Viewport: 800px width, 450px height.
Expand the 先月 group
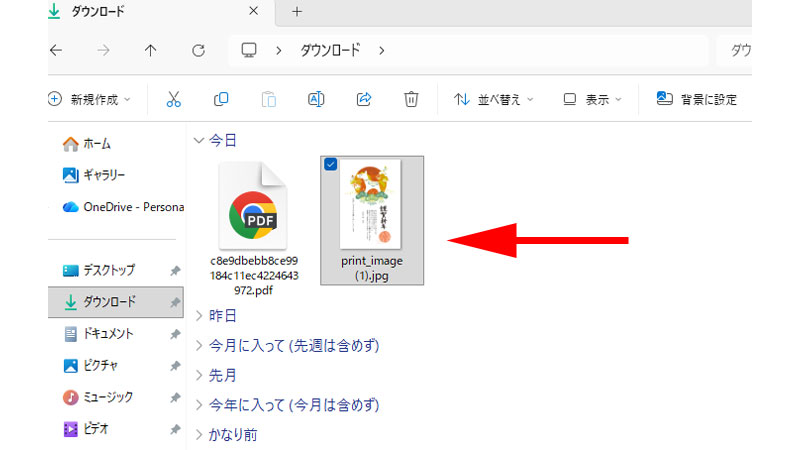[x=199, y=376]
